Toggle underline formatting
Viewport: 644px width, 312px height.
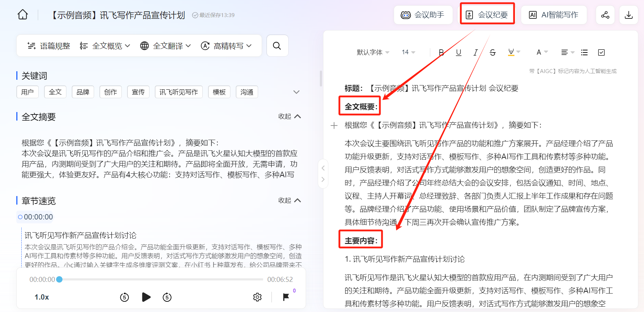459,52
